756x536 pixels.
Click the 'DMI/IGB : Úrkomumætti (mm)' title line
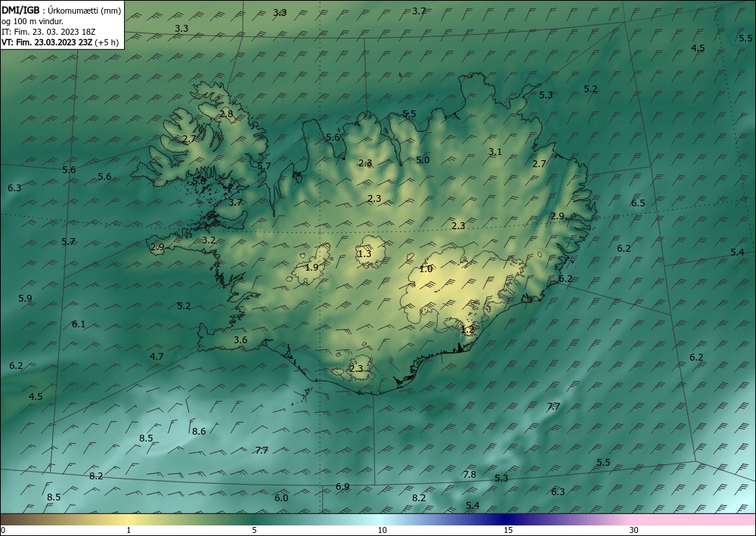point(61,10)
